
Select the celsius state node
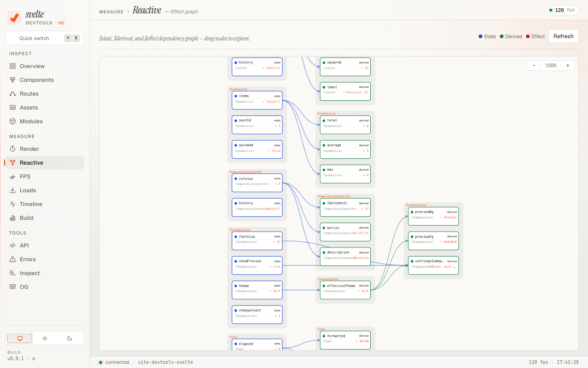pyautogui.click(x=257, y=183)
